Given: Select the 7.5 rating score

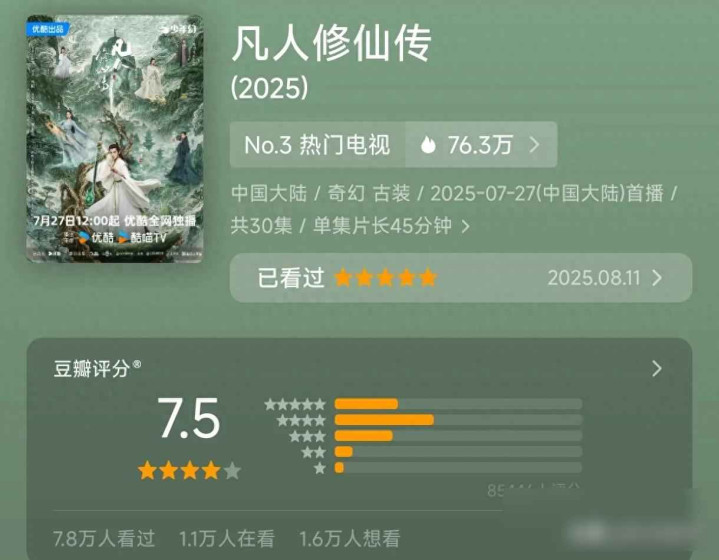Looking at the screenshot, I should pos(189,418).
